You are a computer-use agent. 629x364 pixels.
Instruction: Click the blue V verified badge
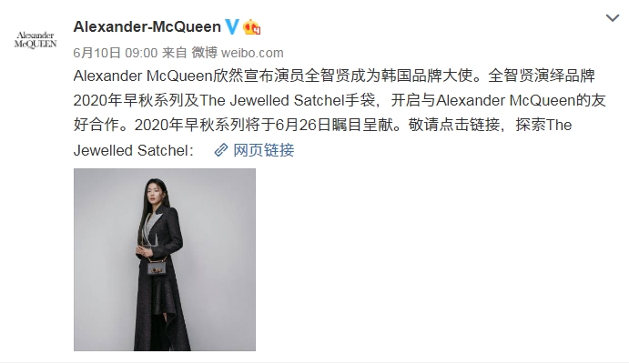tap(232, 27)
